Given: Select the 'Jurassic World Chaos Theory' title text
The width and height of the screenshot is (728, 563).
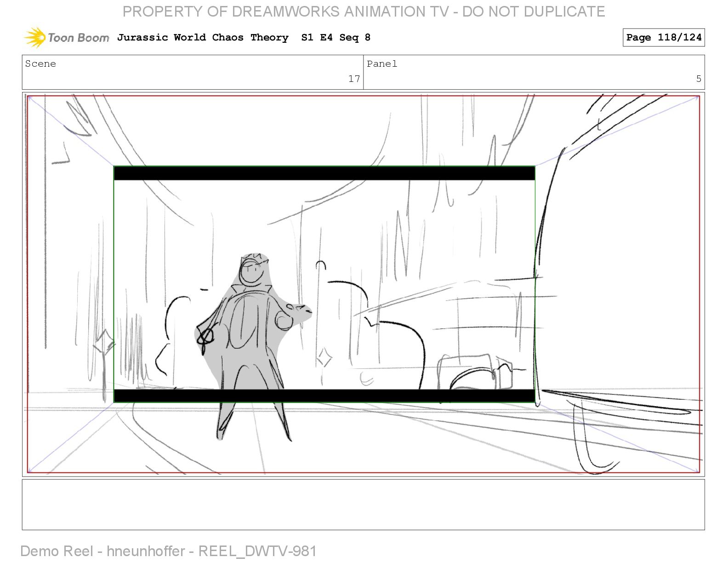Looking at the screenshot, I should coord(203,38).
